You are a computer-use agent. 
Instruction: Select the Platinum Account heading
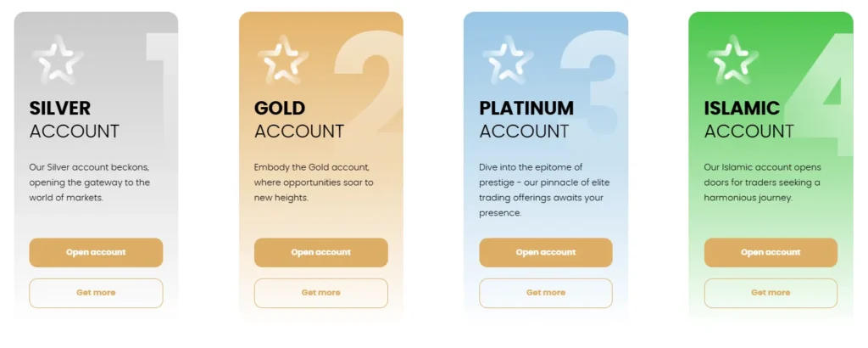(x=526, y=120)
